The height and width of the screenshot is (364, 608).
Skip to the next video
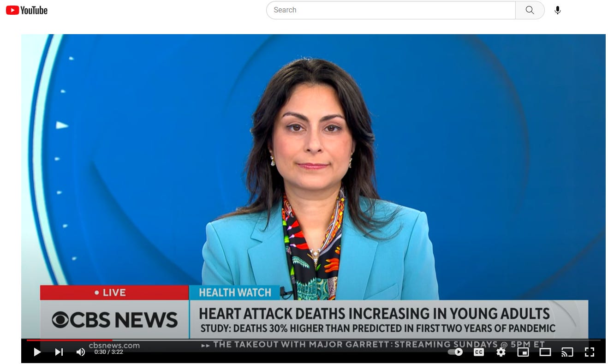tap(59, 352)
